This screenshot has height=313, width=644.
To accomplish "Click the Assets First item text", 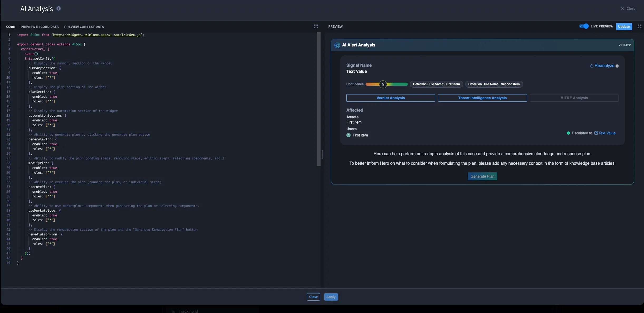I will pos(354,122).
